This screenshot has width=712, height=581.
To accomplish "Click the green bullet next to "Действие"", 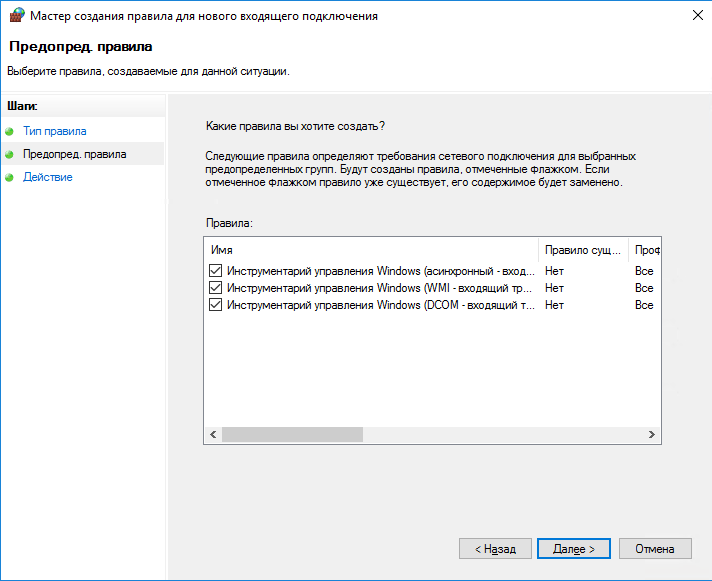I will tap(10, 177).
